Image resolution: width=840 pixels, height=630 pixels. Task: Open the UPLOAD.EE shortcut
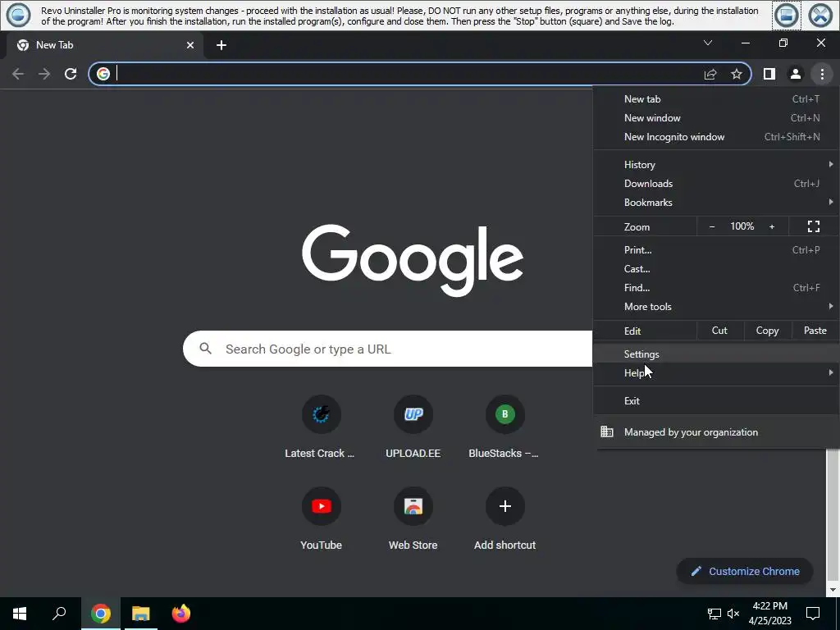click(x=413, y=427)
